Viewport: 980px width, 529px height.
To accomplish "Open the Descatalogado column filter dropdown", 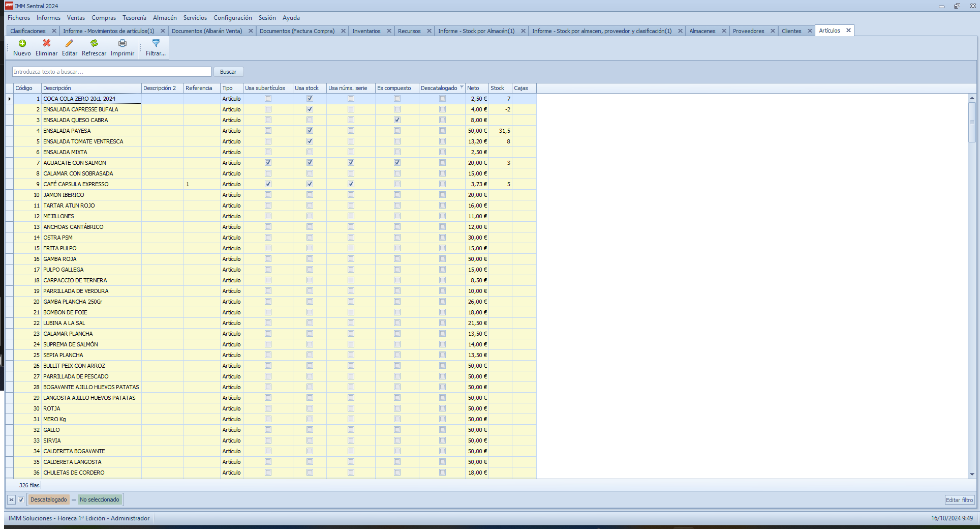I will click(x=462, y=87).
